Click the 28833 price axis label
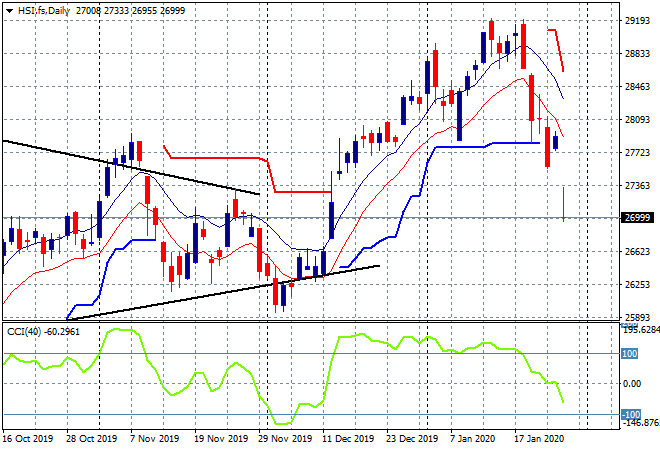Viewport: 660px width, 450px height. coord(637,53)
